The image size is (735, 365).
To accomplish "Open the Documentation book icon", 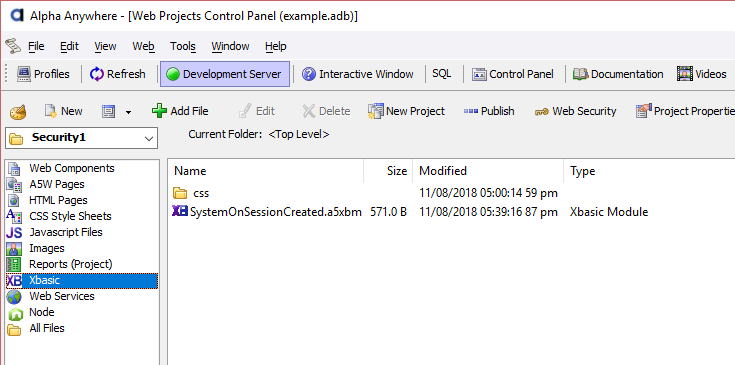I will tap(580, 74).
